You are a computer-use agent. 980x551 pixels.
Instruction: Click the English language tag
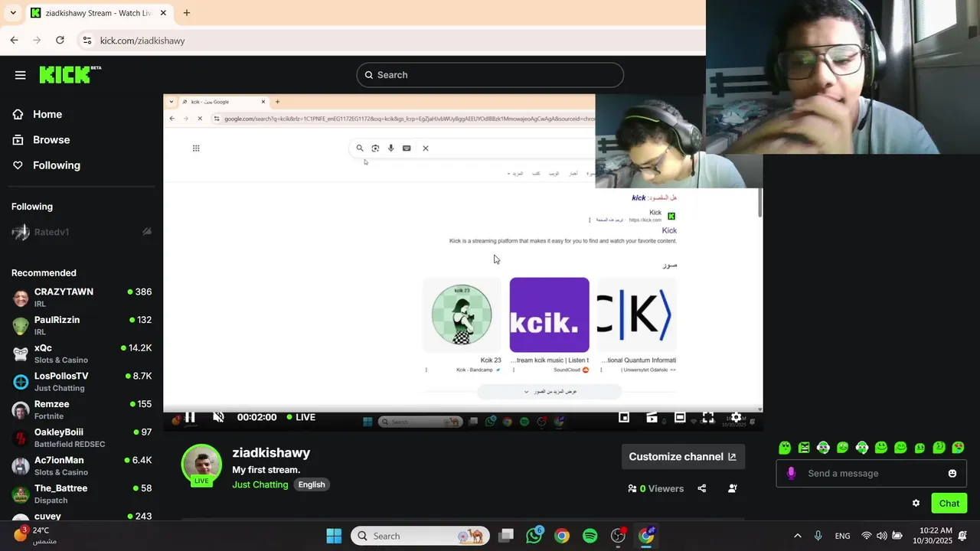pyautogui.click(x=312, y=484)
